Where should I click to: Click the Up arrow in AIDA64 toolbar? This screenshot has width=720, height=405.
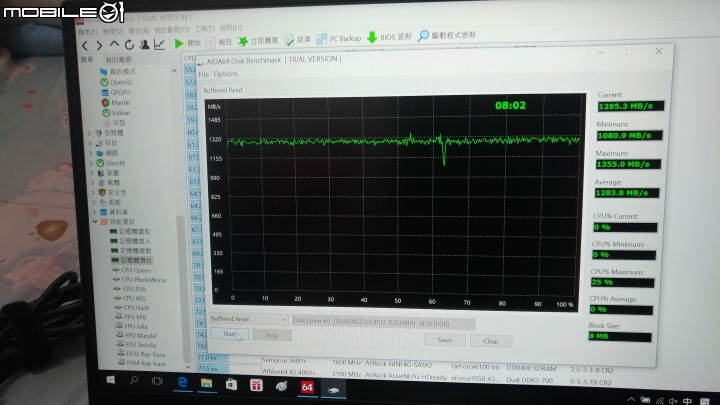pos(114,45)
